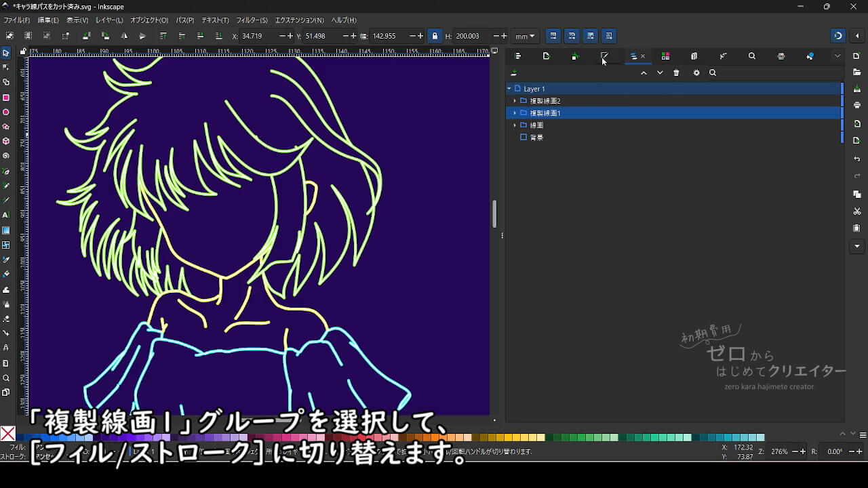The height and width of the screenshot is (488, 868).
Task: Select the 線画 group
Action: [536, 125]
